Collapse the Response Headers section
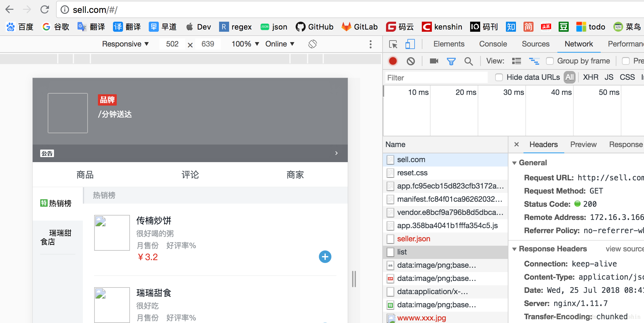 514,249
